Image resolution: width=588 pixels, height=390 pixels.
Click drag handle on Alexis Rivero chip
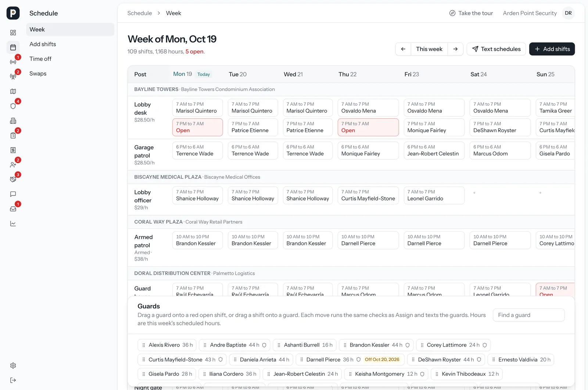click(144, 345)
